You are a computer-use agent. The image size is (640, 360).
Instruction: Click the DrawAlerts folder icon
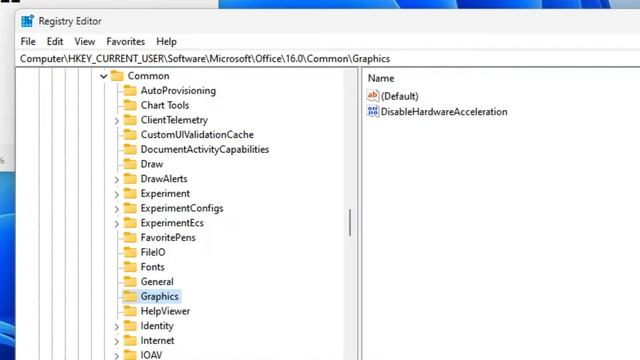(130, 178)
